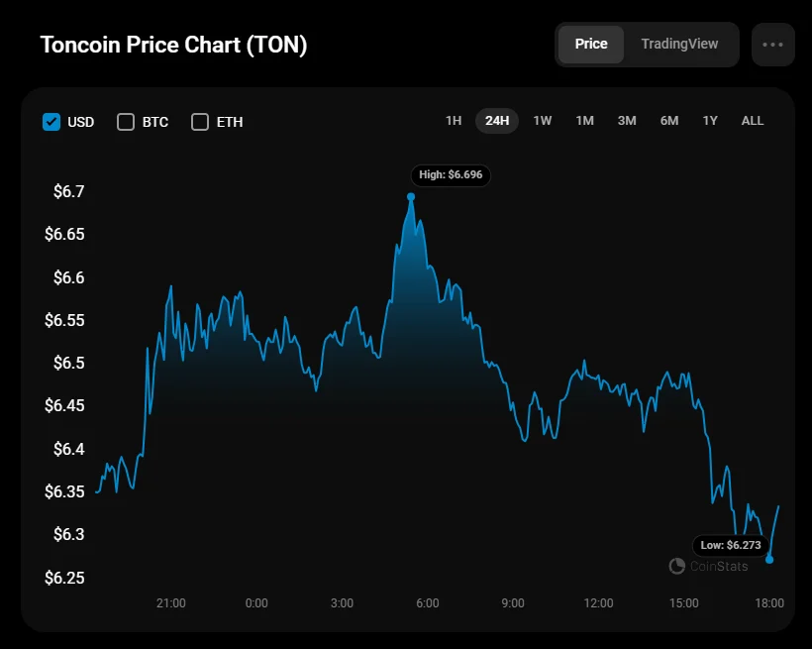Viewport: 812px width, 649px height.
Task: Show the 6M price history
Action: (x=669, y=121)
